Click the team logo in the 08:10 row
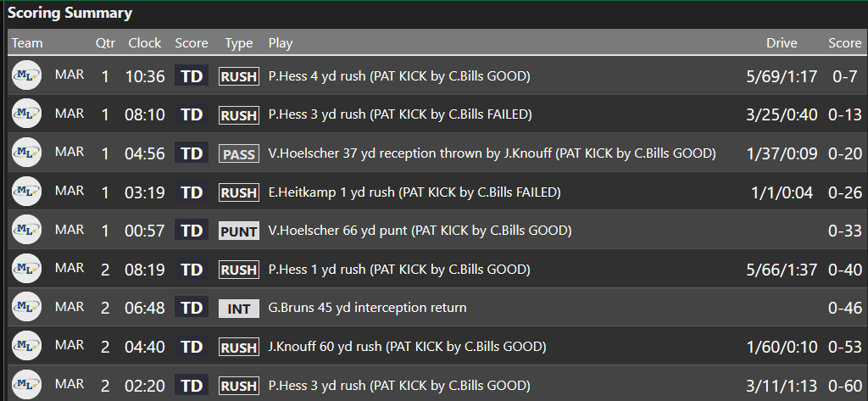The image size is (868, 401). click(26, 114)
